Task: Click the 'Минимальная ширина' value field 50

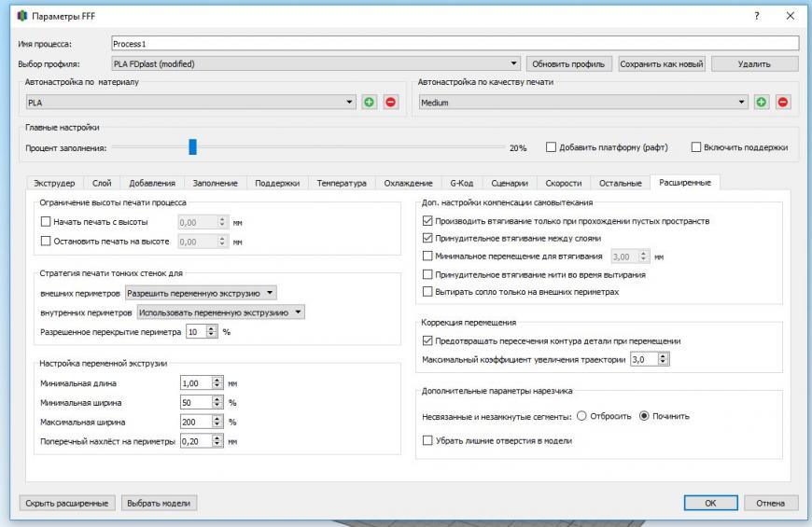Action: 196,402
